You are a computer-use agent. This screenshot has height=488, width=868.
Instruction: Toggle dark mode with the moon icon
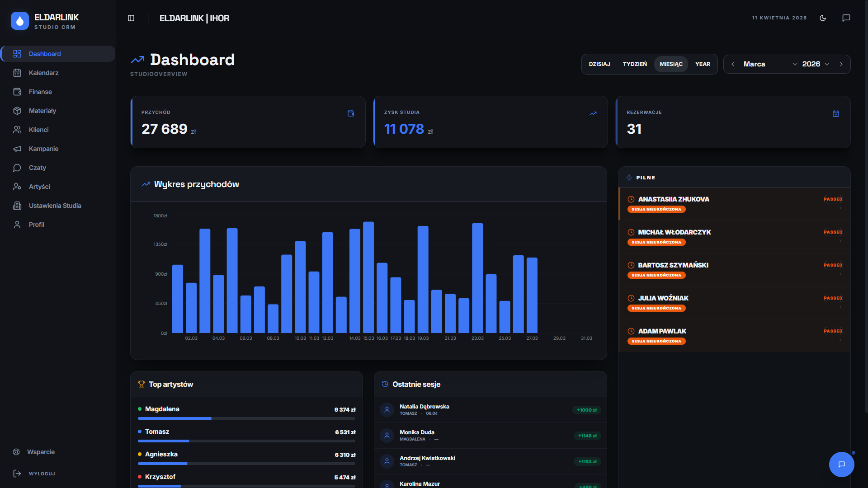click(823, 18)
